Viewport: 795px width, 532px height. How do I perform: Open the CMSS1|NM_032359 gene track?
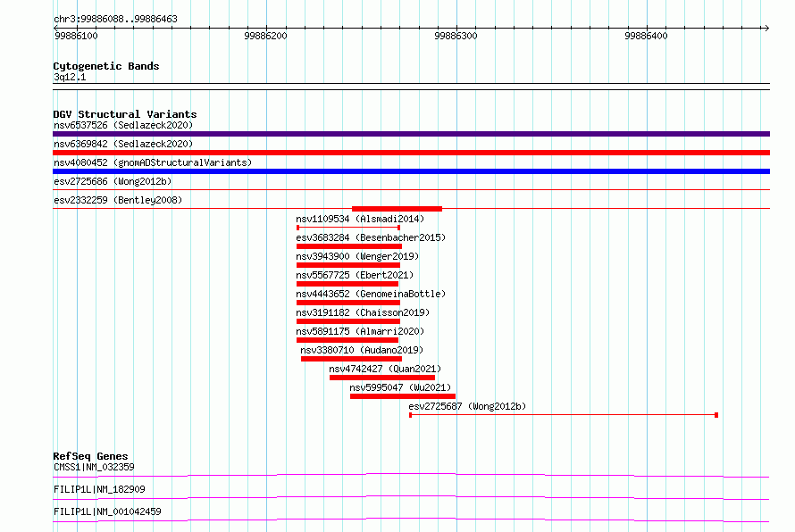click(411, 475)
